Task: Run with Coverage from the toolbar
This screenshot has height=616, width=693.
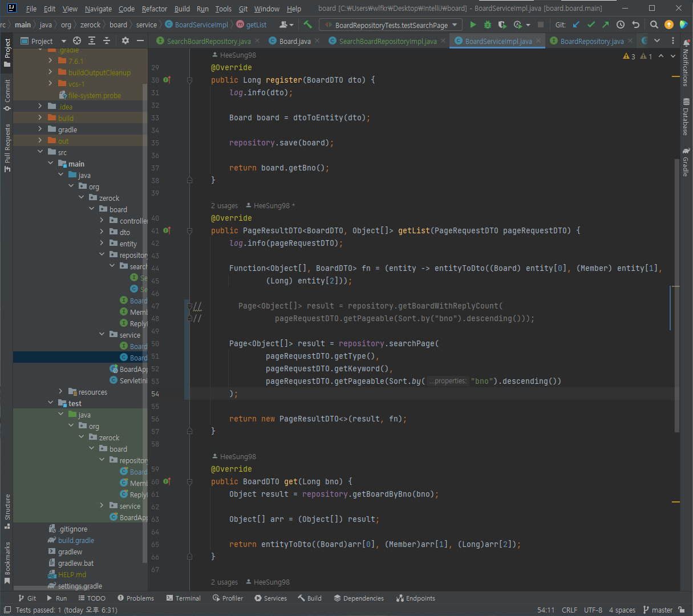Action: (502, 25)
